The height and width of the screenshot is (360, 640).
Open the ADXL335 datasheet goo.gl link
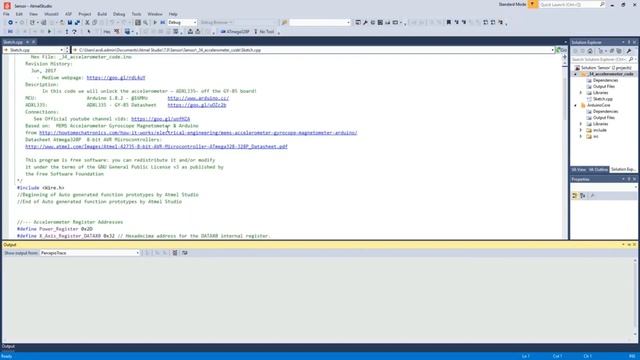click(x=197, y=105)
